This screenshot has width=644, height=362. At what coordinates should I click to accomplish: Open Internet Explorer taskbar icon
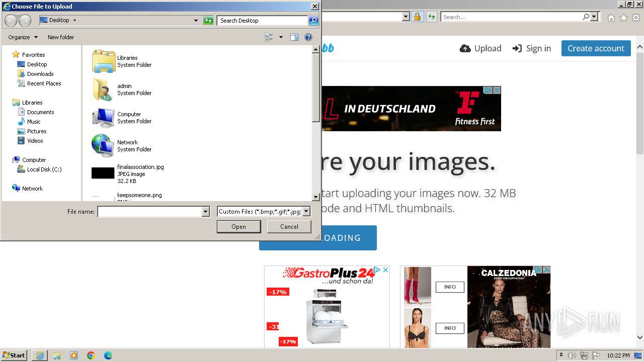(40, 355)
